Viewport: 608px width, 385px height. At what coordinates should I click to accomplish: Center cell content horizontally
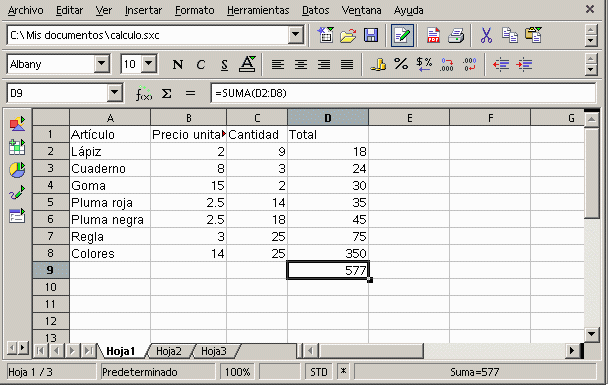tap(301, 64)
